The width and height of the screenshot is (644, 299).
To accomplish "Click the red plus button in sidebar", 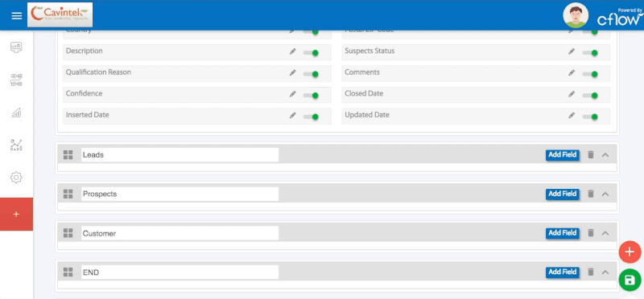I will pyautogui.click(x=16, y=214).
